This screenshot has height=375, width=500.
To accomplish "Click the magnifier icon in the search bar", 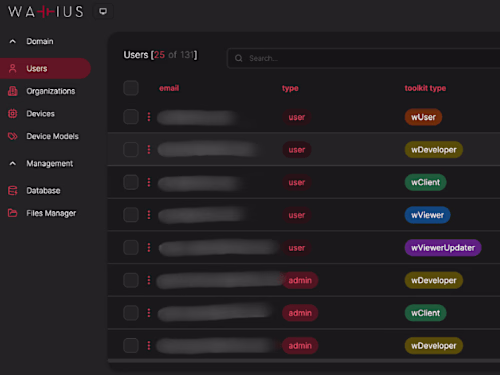I will pyautogui.click(x=239, y=58).
